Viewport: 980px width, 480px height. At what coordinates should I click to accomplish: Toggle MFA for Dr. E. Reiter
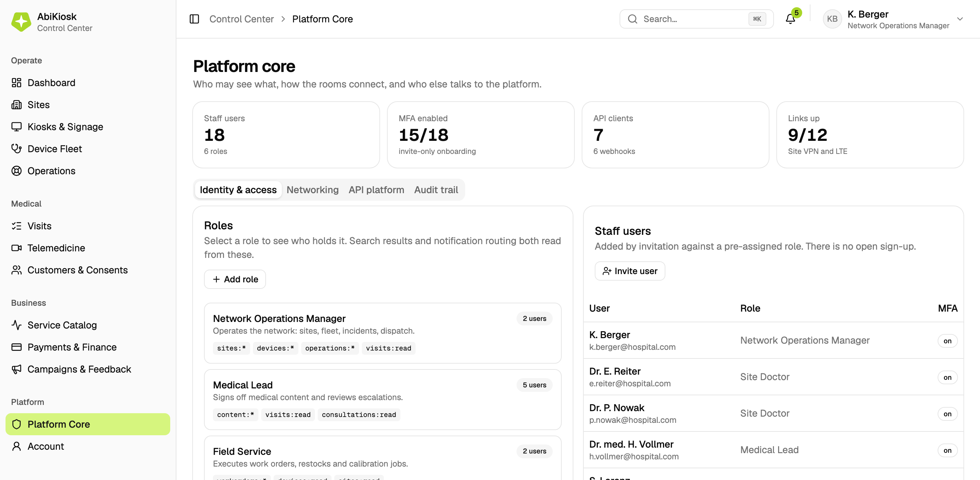tap(947, 377)
